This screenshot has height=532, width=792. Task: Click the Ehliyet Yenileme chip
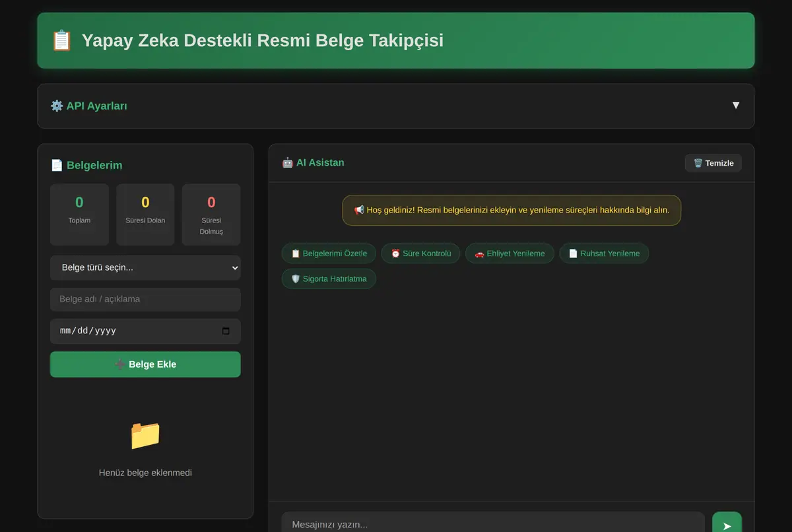[510, 253]
